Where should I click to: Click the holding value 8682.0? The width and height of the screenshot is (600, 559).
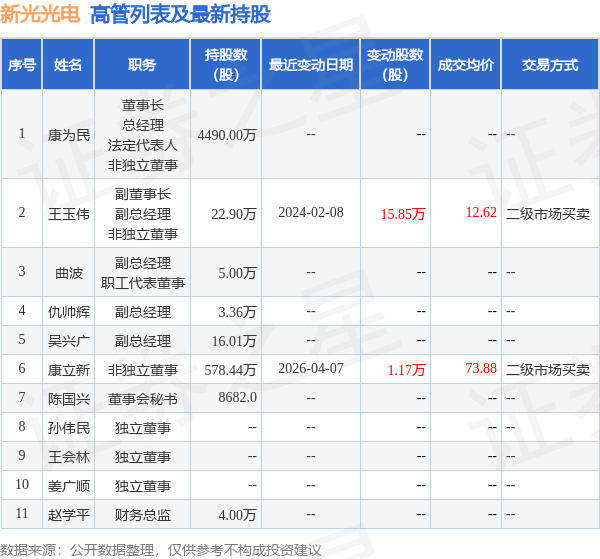(237, 397)
